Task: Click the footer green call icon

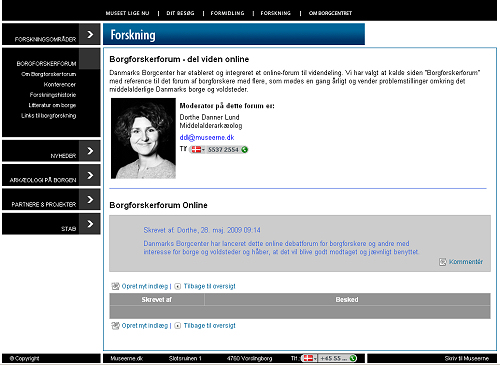Action: tap(353, 358)
